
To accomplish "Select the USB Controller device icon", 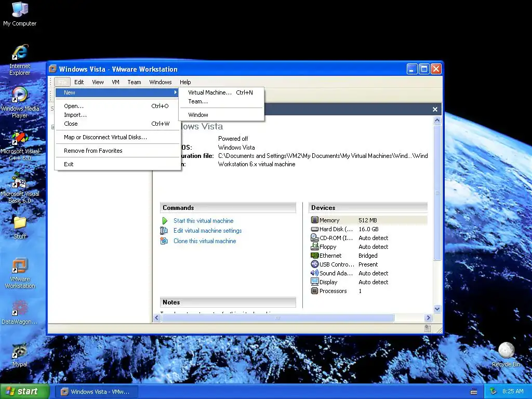I will point(314,264).
